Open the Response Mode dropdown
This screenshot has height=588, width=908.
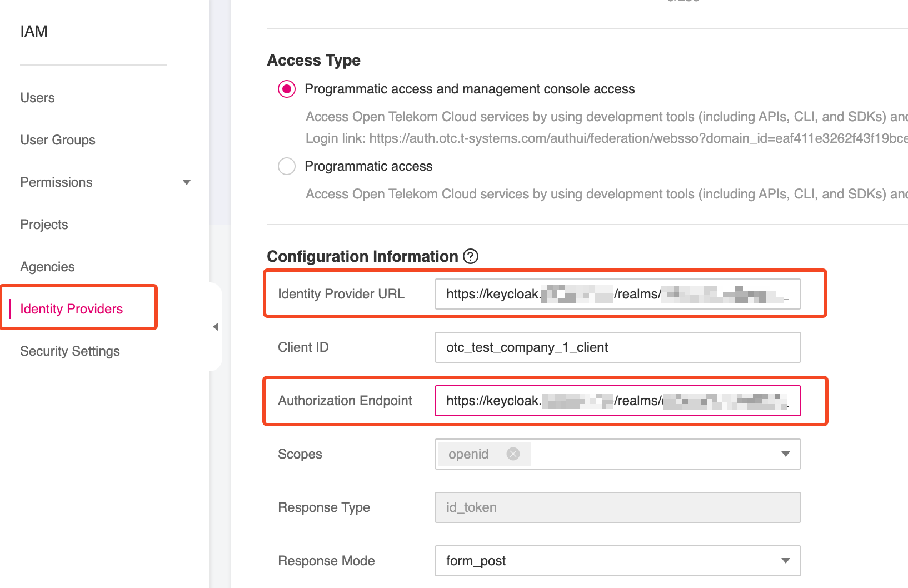(x=785, y=561)
